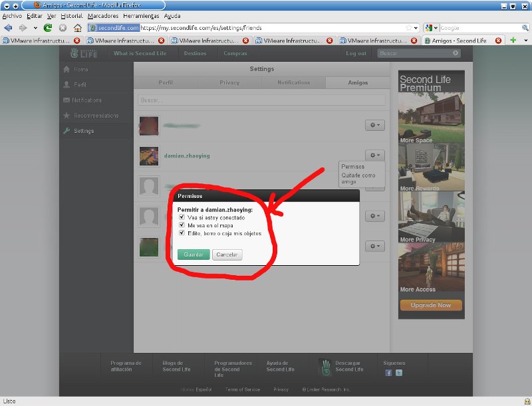Open the Twitter icon under Síguenos
This screenshot has width=532, height=406.
[x=399, y=373]
